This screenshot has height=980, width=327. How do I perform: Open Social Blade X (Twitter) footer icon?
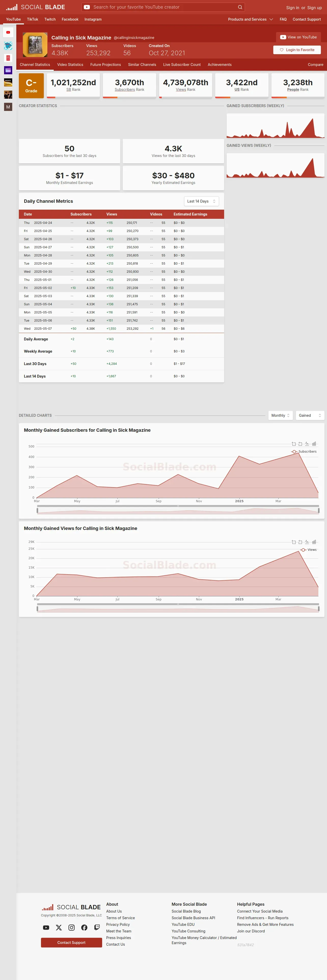59,928
